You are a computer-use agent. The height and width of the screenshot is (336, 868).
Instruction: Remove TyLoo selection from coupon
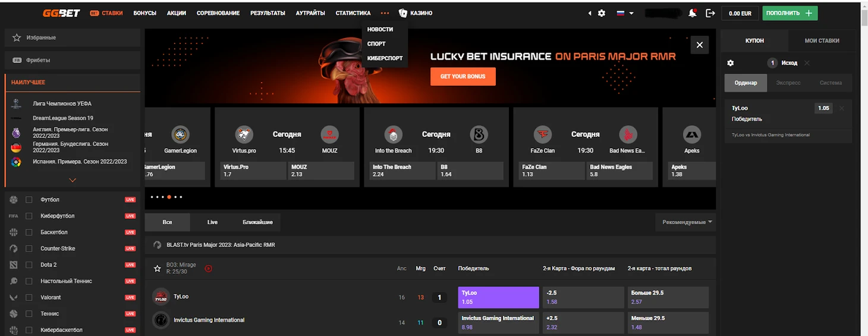coord(841,108)
